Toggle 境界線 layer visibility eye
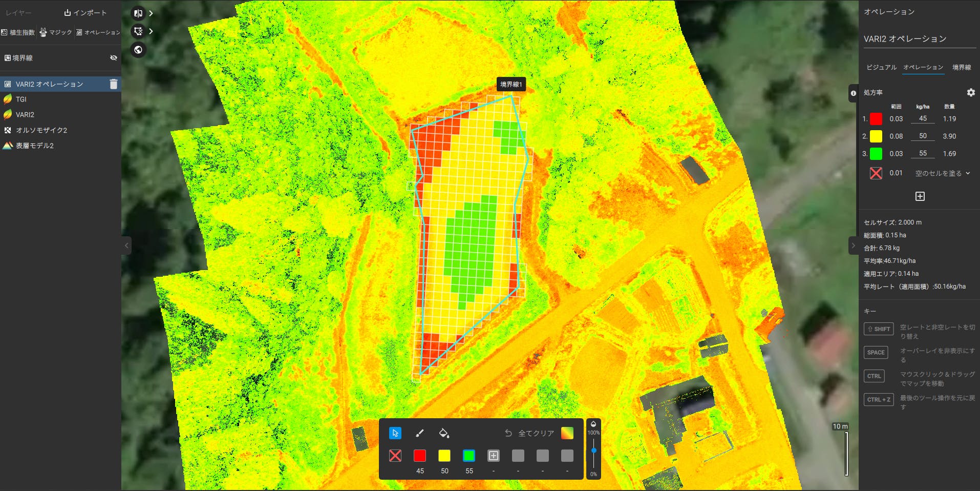Screen dimensions: 980x491 click(x=114, y=58)
